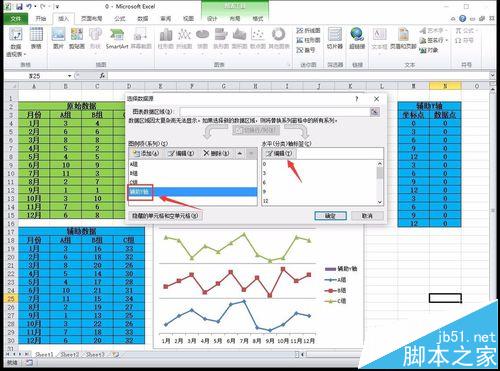Select 辅助Y轴 highlighted series in list

click(193, 192)
